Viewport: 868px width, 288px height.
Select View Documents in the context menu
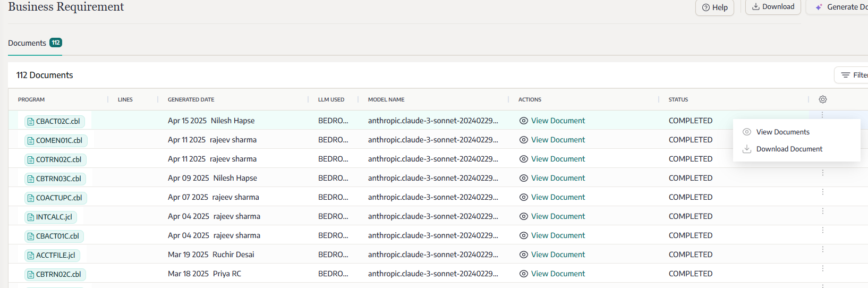click(x=783, y=132)
